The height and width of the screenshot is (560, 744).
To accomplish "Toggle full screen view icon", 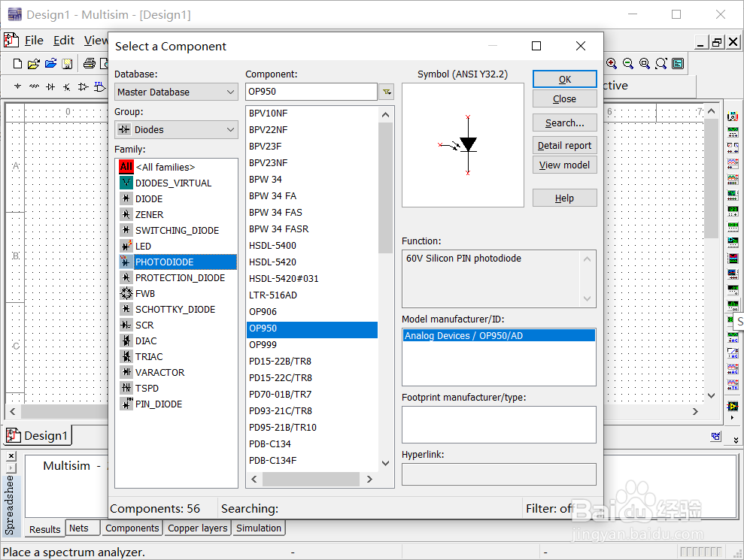I will point(678,63).
